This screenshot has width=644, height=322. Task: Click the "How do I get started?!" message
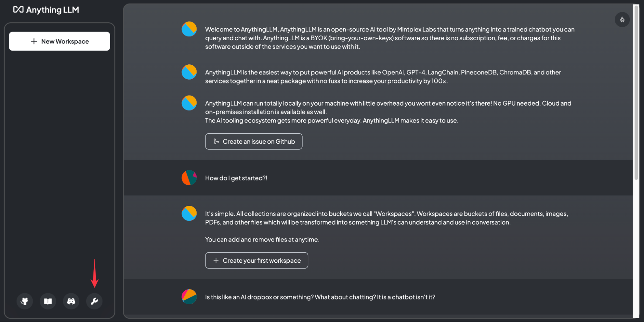click(236, 178)
